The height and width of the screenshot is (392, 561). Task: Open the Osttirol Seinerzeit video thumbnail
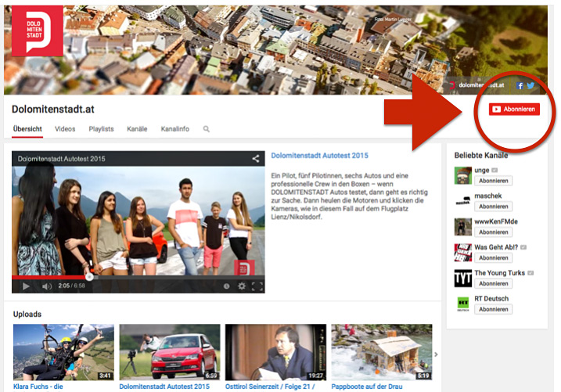coord(275,352)
